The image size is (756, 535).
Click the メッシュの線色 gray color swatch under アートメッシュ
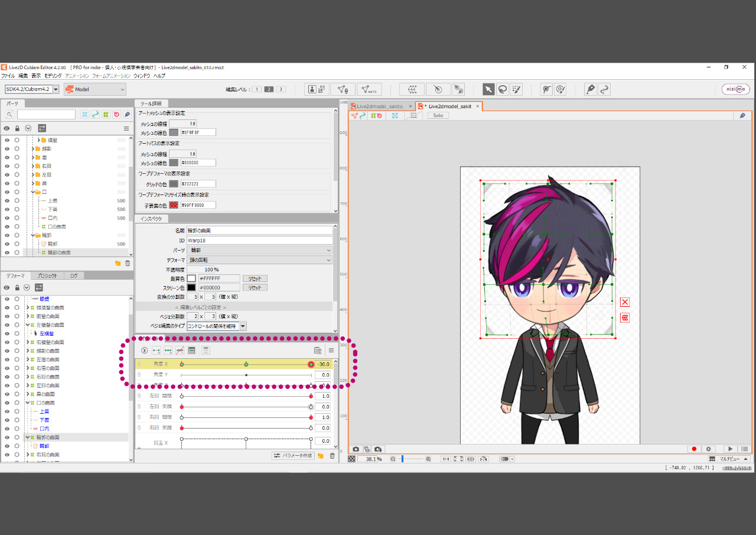174,132
